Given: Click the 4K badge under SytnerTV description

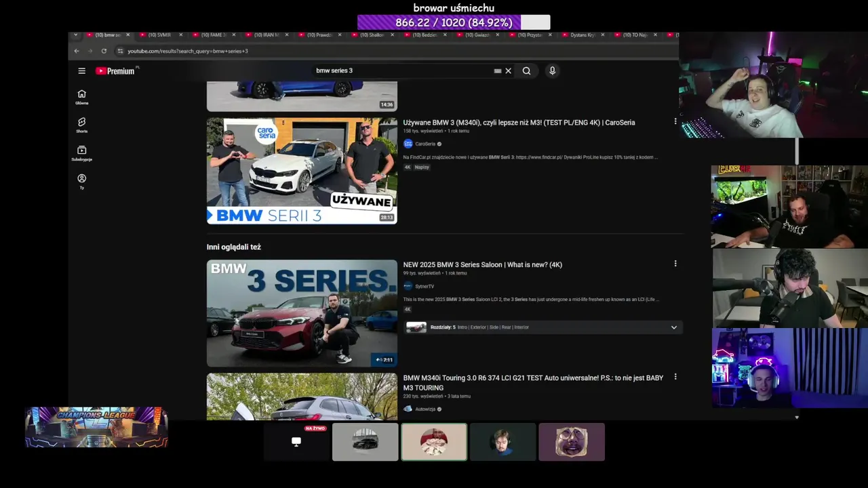Looking at the screenshot, I should point(408,309).
